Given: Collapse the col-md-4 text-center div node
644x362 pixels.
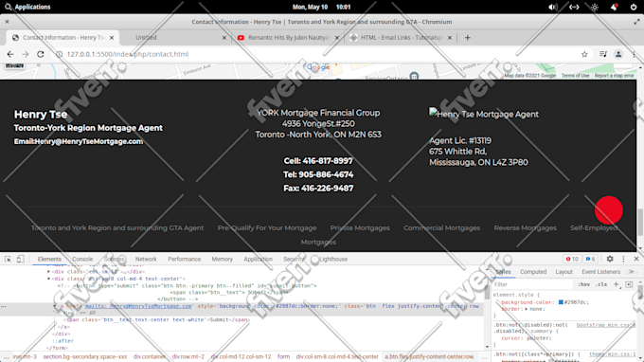Looking at the screenshot, I should [49, 279].
